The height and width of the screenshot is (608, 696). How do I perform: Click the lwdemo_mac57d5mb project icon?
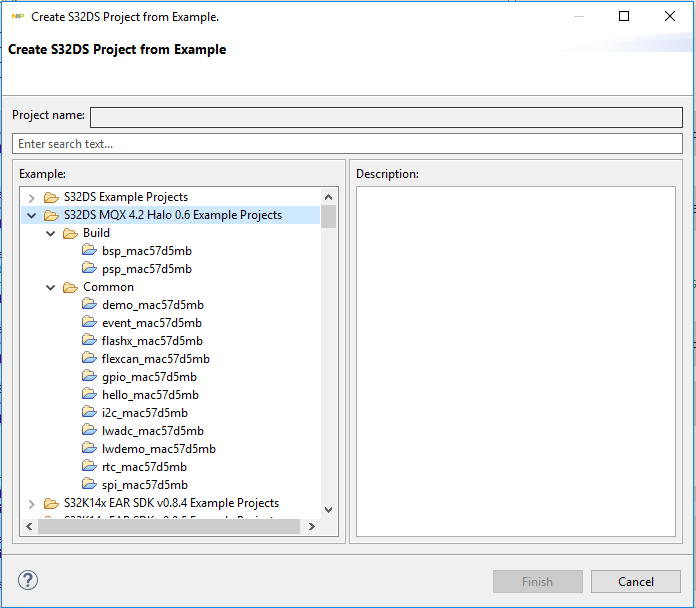(x=89, y=448)
